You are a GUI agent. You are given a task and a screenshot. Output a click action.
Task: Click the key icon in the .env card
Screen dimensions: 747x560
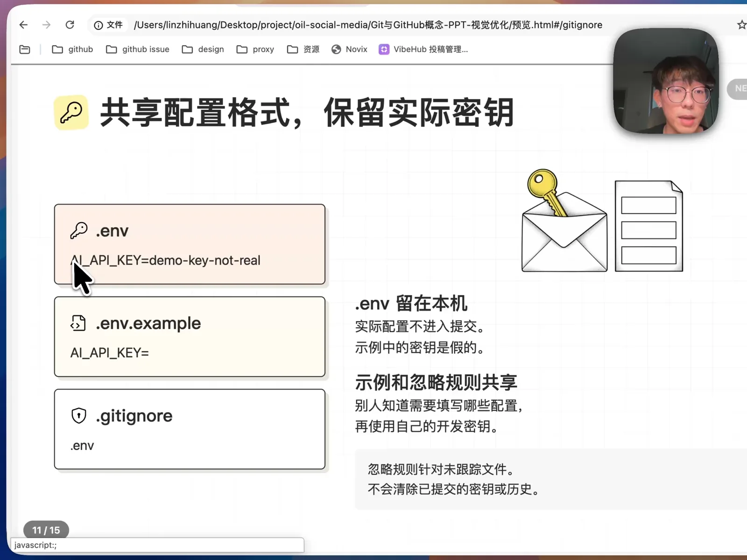pos(78,231)
